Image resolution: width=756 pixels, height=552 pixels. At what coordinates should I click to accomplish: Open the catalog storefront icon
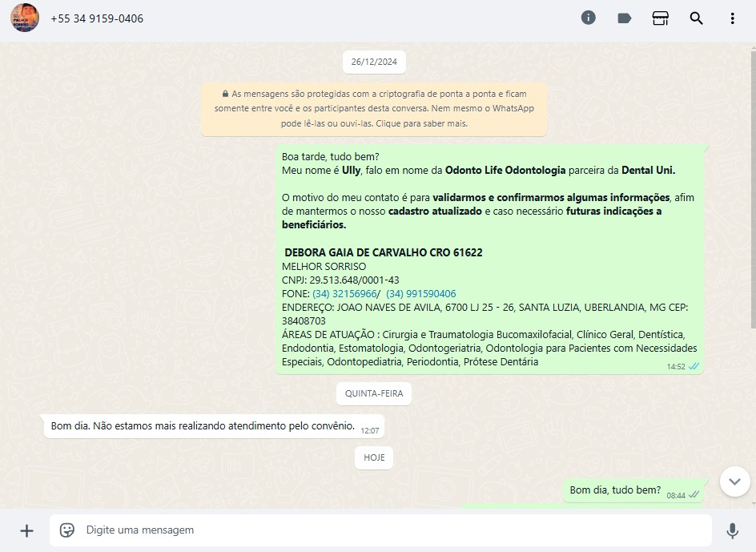pyautogui.click(x=660, y=18)
